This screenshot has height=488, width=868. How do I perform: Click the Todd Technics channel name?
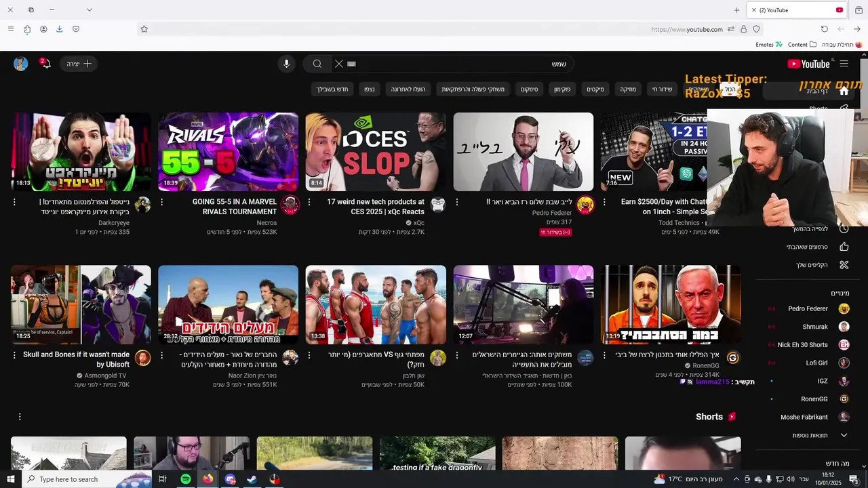pos(679,223)
